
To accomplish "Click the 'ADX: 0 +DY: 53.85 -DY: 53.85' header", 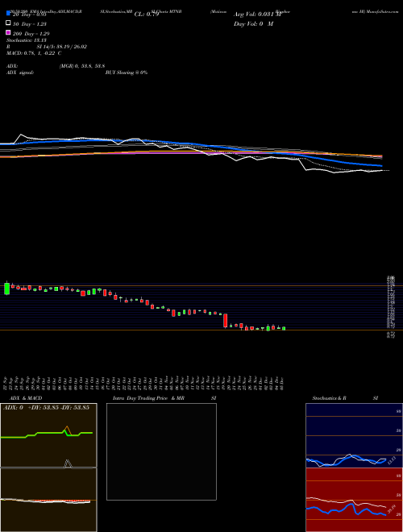I will [x=47, y=408].
